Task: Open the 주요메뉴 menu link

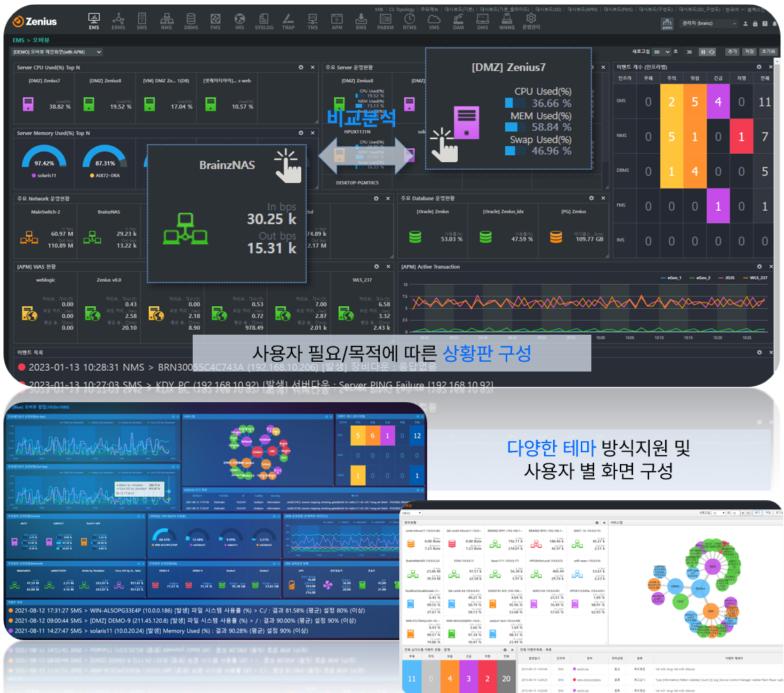Action: click(x=429, y=9)
